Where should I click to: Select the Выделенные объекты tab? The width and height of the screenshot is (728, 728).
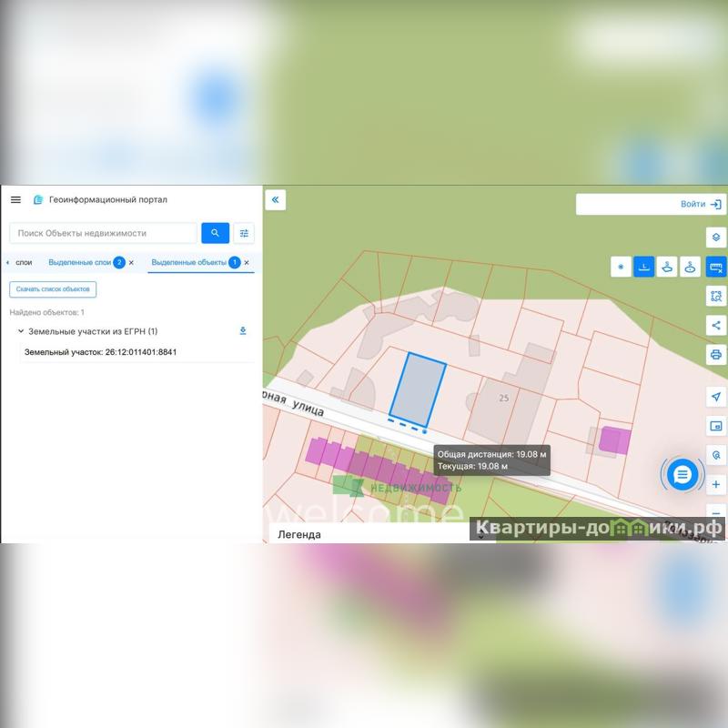(189, 262)
